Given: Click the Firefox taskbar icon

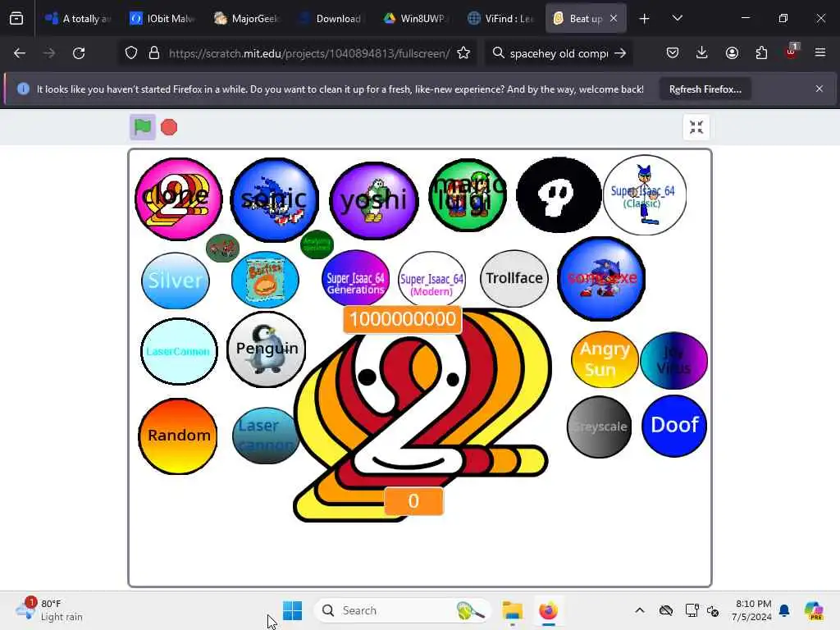Looking at the screenshot, I should (548, 610).
